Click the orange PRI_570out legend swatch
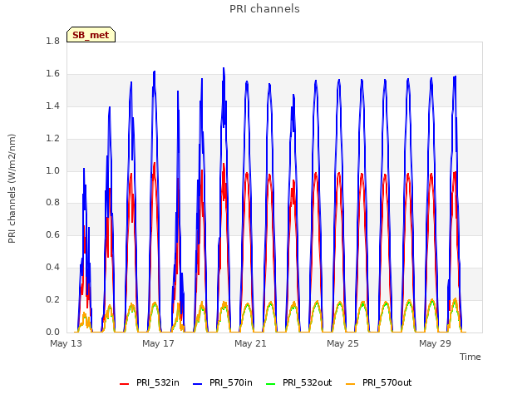The height and width of the screenshot is (399, 532). tap(351, 384)
